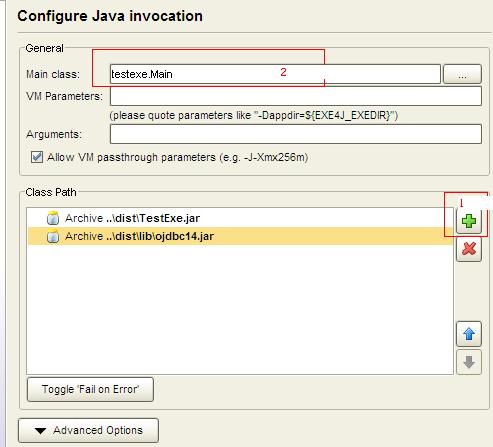
Task: Click the jar icon beside TestExe.jar
Action: (53, 218)
